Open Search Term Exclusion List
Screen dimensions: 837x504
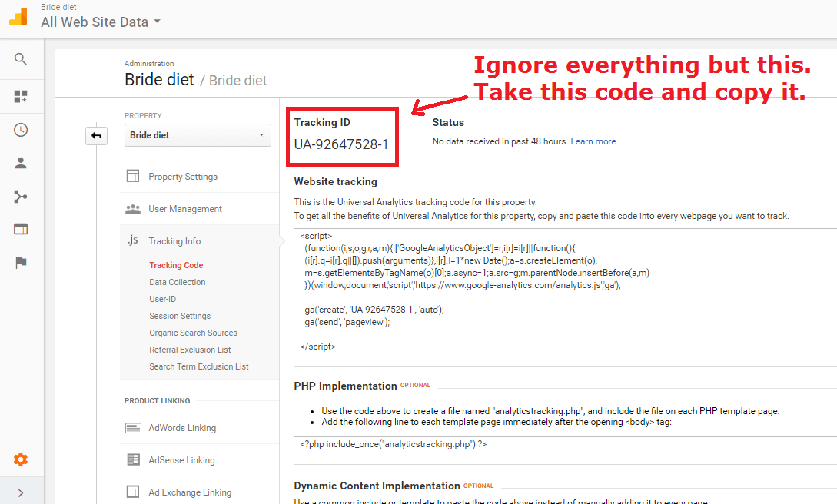199,367
